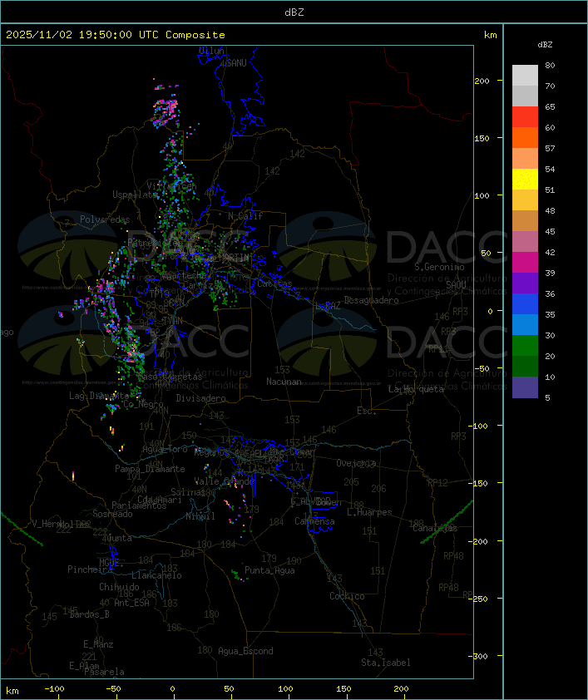The height and width of the screenshot is (700, 588).
Task: Click the 'Carmensa' location label
Action: (x=314, y=521)
